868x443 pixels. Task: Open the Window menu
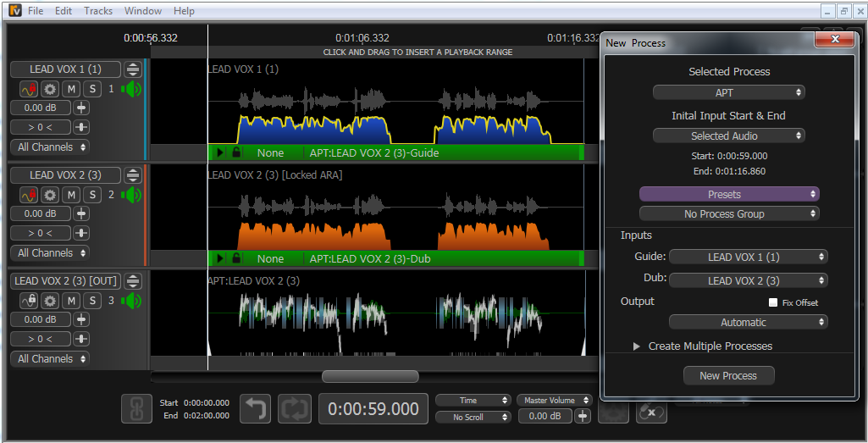point(143,11)
